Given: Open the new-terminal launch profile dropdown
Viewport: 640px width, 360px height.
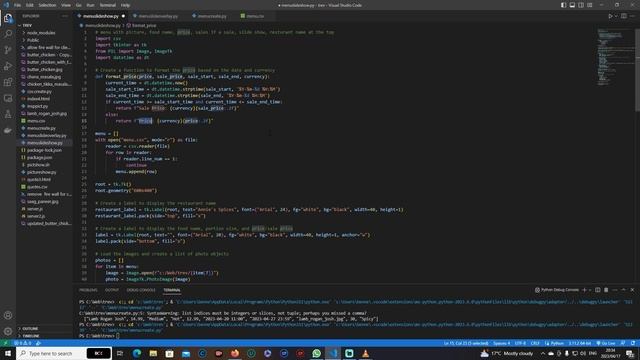Looking at the screenshot, I should pos(589,290).
